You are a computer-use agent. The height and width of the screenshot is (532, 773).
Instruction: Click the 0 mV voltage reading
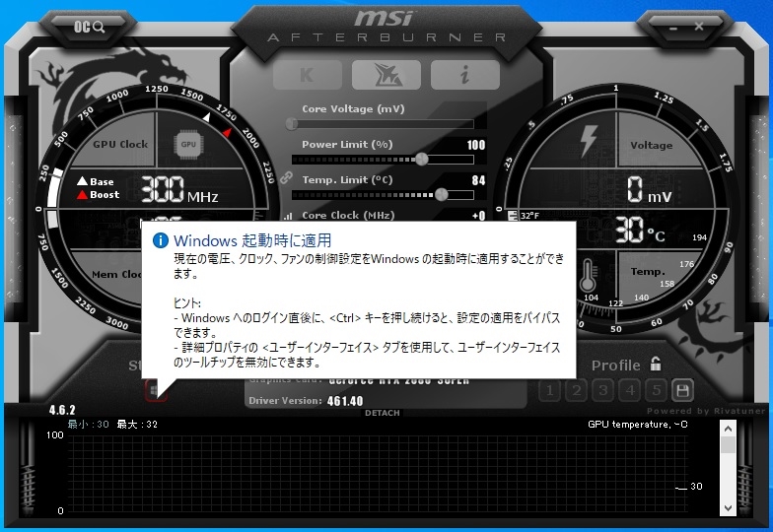click(x=649, y=189)
